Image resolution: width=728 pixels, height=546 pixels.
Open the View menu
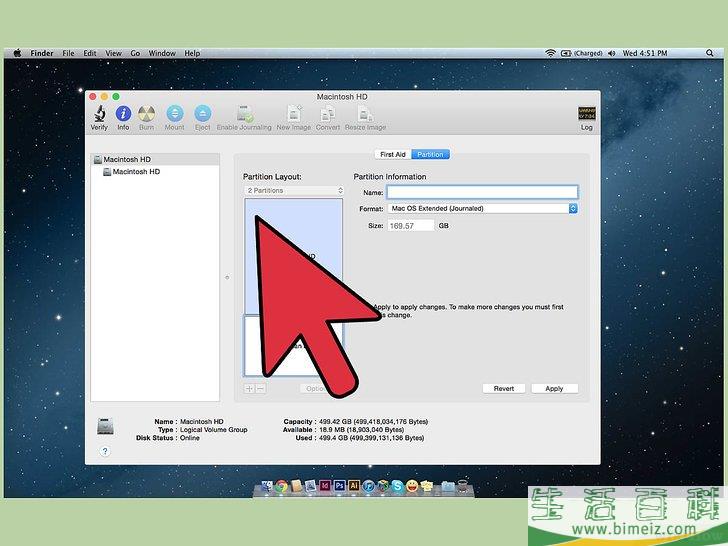click(x=113, y=53)
